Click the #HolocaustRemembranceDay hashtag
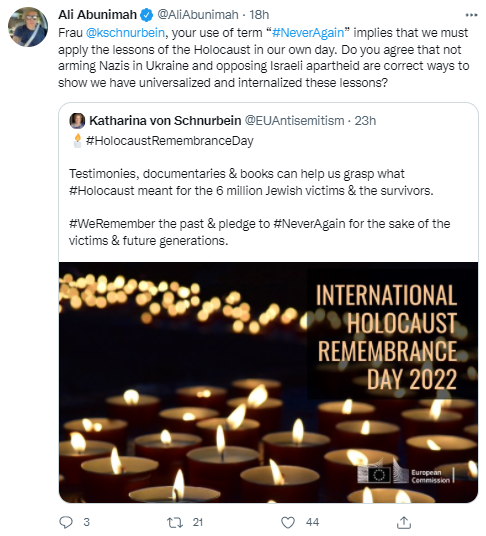 tap(170, 141)
